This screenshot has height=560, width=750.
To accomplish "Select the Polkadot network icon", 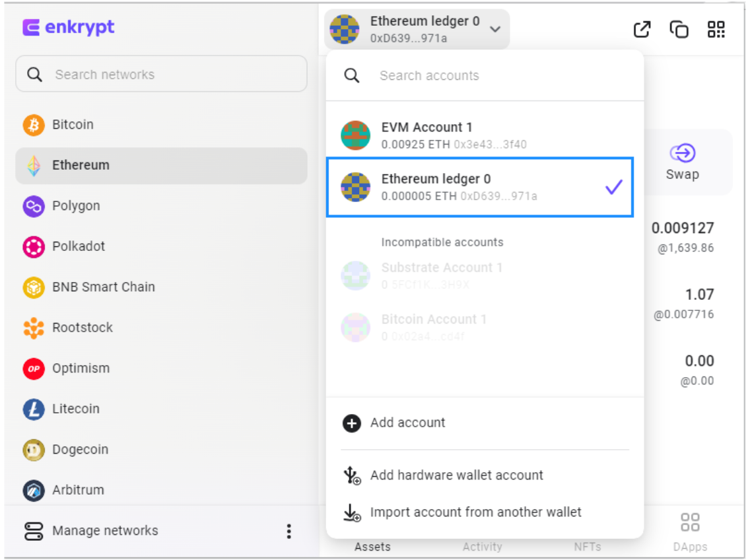I will pos(34,247).
